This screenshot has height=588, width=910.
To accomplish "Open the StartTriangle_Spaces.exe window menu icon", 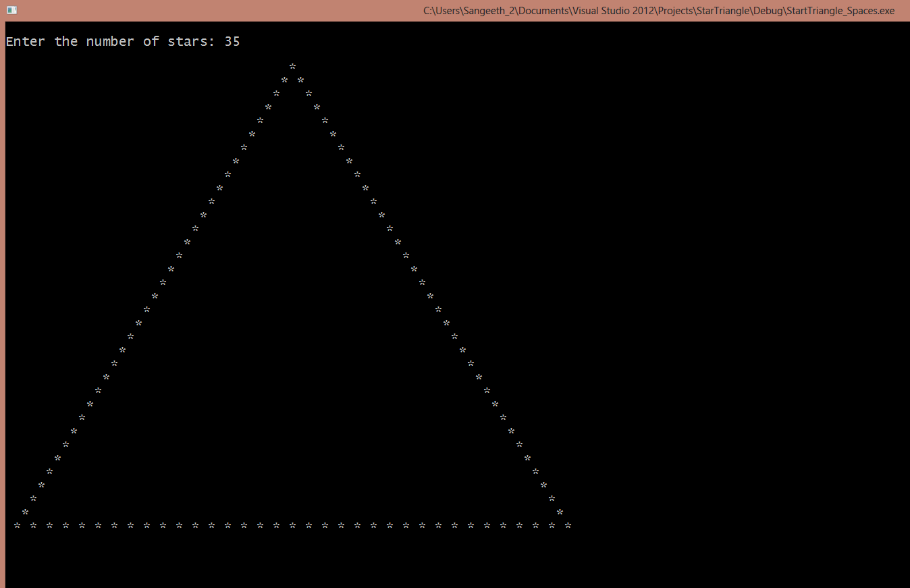I will tap(11, 10).
